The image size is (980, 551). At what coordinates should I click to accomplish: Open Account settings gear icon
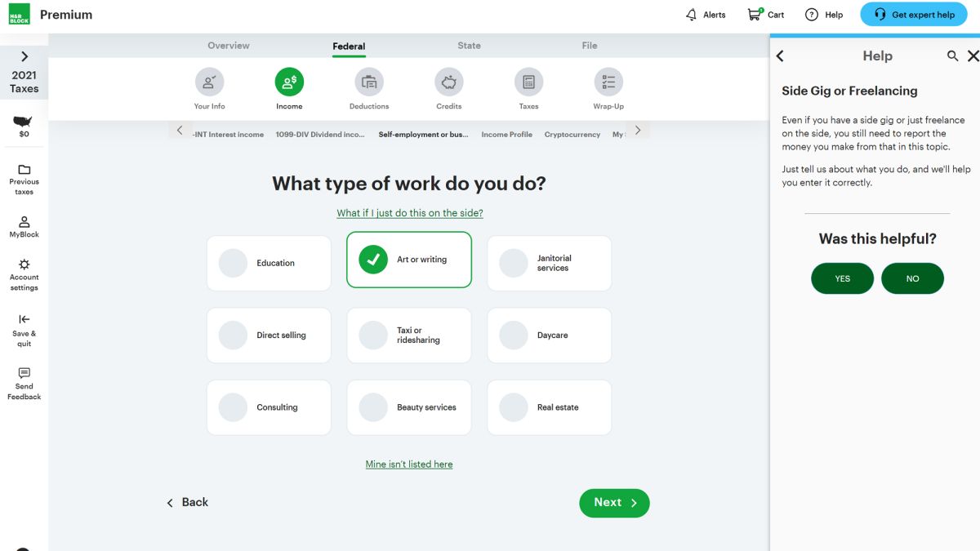24,265
